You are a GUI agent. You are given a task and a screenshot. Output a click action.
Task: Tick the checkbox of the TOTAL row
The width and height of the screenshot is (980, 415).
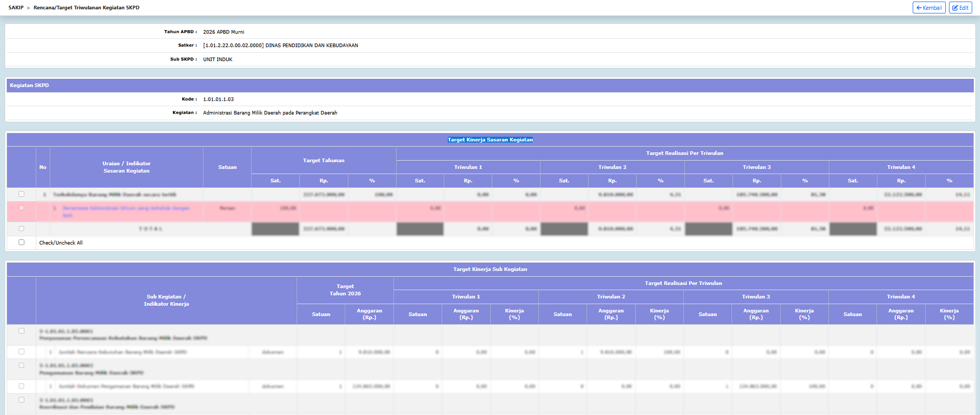tap(21, 228)
